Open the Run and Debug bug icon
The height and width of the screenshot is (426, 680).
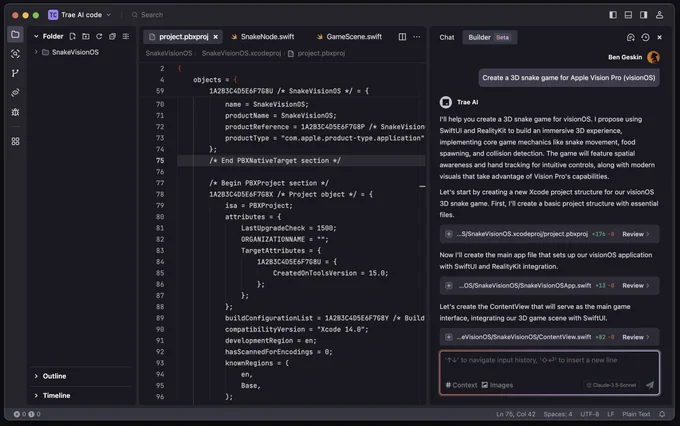click(15, 112)
